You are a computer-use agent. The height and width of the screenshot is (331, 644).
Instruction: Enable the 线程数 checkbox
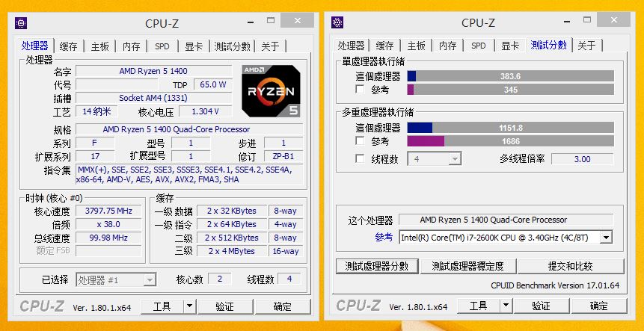[360, 158]
